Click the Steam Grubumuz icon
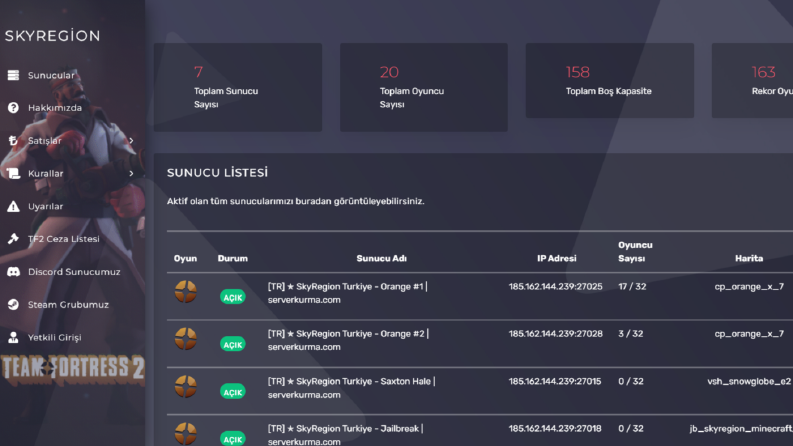 [x=13, y=304]
